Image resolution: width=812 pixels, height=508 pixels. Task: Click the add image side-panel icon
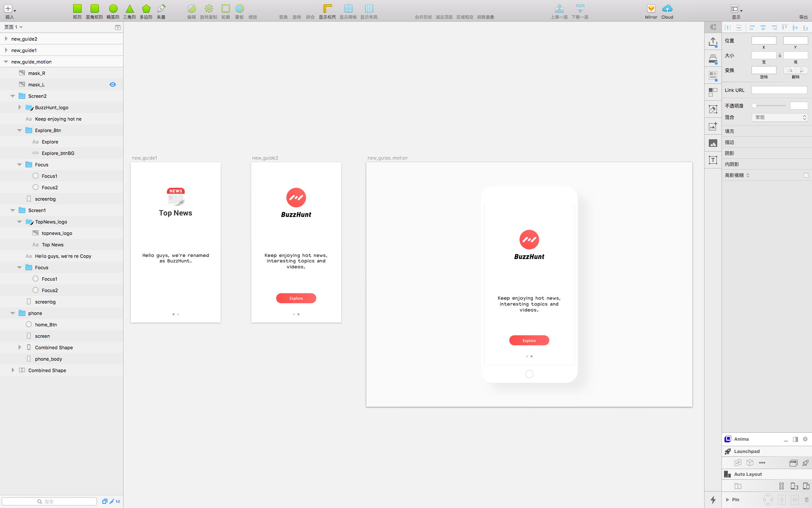(713, 126)
